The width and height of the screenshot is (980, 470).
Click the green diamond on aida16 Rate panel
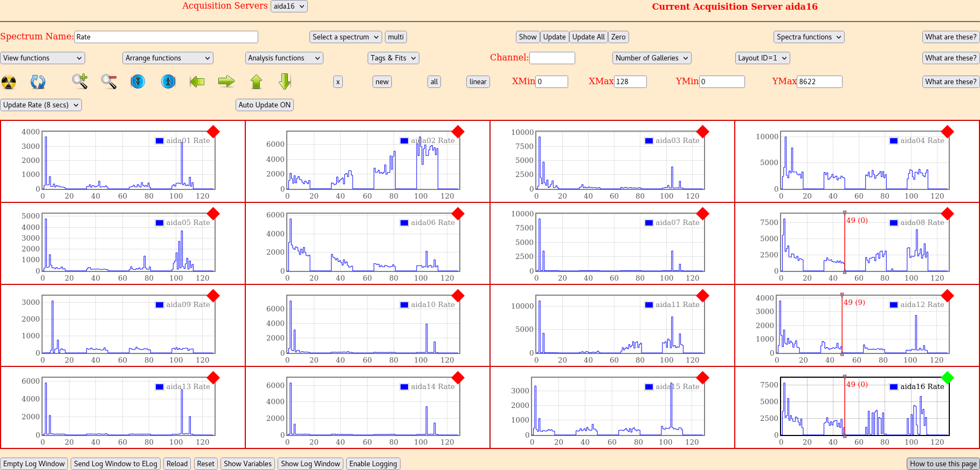click(x=948, y=378)
